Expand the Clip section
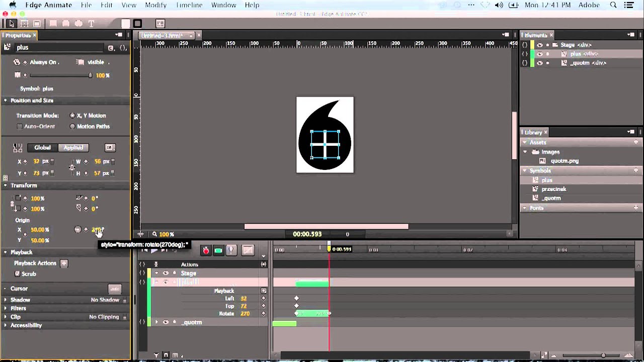This screenshot has width=644, height=362. point(6,317)
